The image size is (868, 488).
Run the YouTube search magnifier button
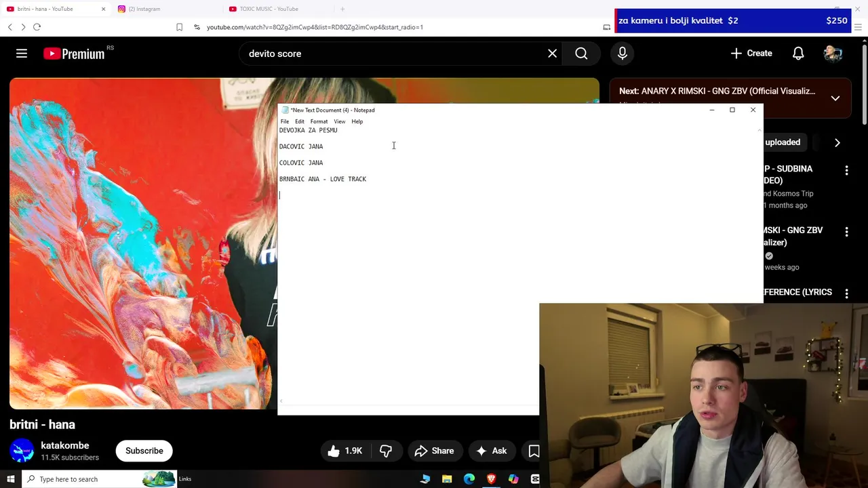tap(581, 54)
